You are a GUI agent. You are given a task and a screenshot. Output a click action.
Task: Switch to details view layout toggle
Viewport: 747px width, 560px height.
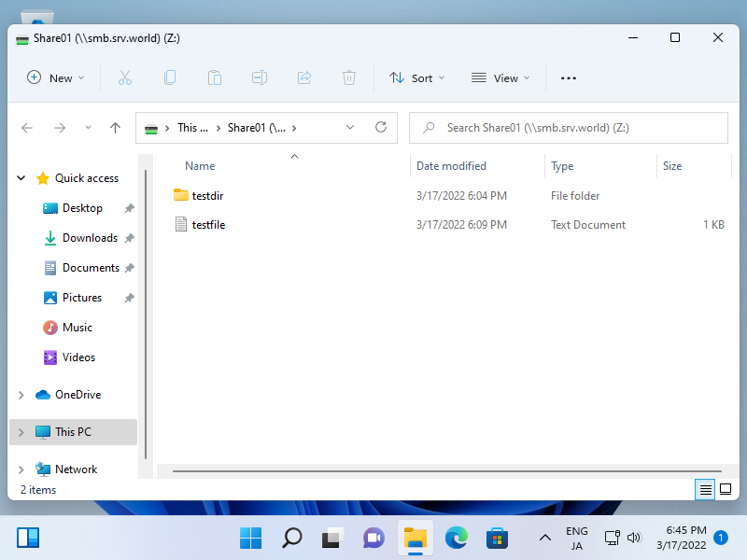(x=705, y=489)
